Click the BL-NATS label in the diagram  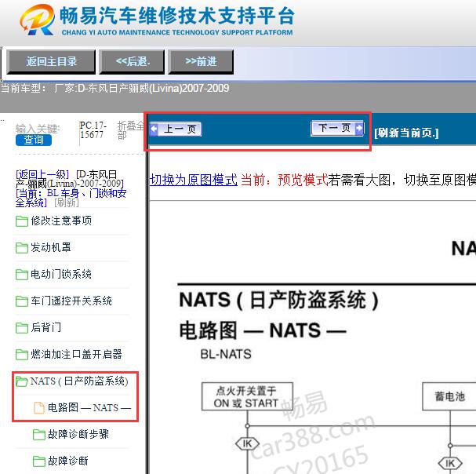coord(226,354)
